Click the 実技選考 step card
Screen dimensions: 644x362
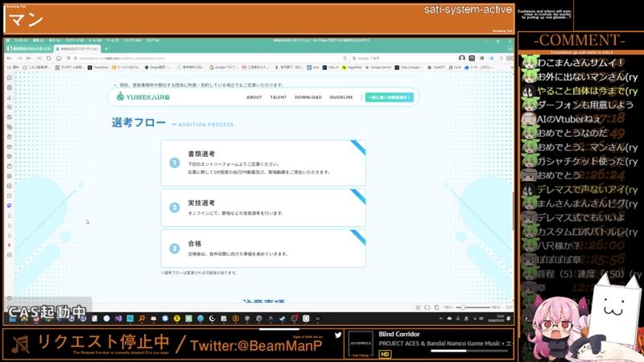(x=263, y=208)
